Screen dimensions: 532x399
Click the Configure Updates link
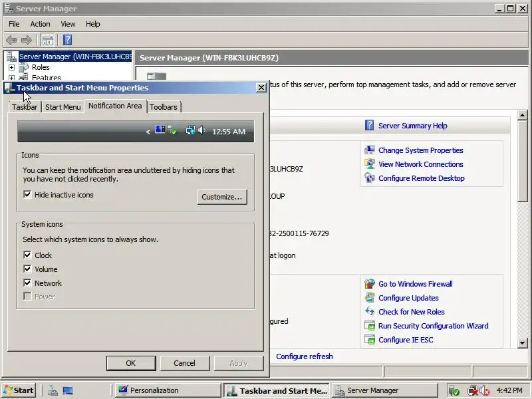[408, 298]
